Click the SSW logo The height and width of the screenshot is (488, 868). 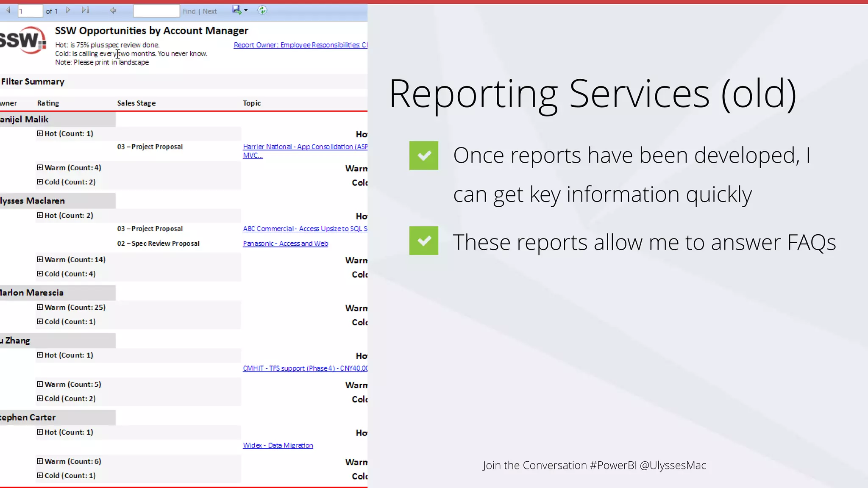pos(23,40)
